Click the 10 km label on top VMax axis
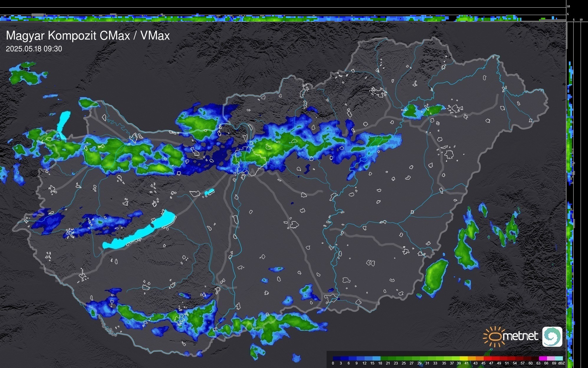588x368 pixels. (x=569, y=6)
